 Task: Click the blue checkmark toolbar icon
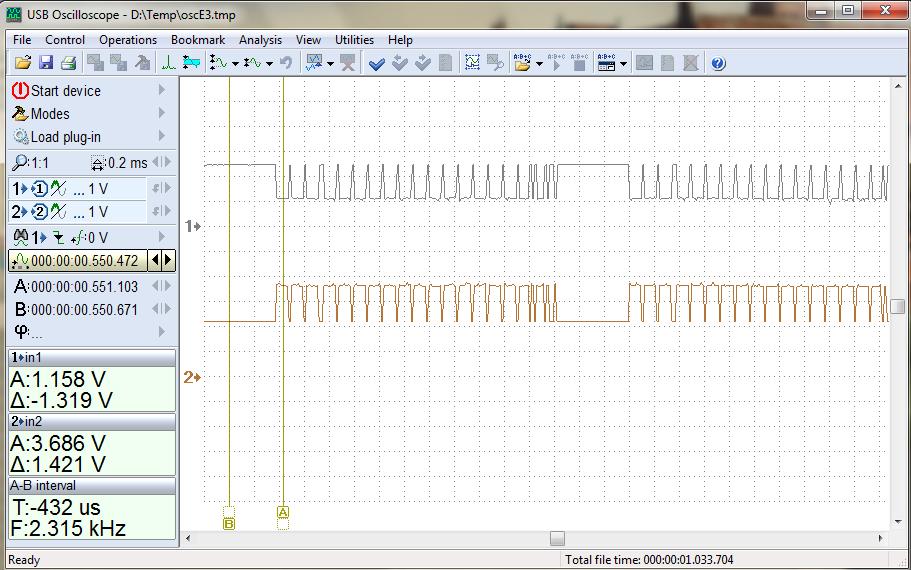coord(377,63)
